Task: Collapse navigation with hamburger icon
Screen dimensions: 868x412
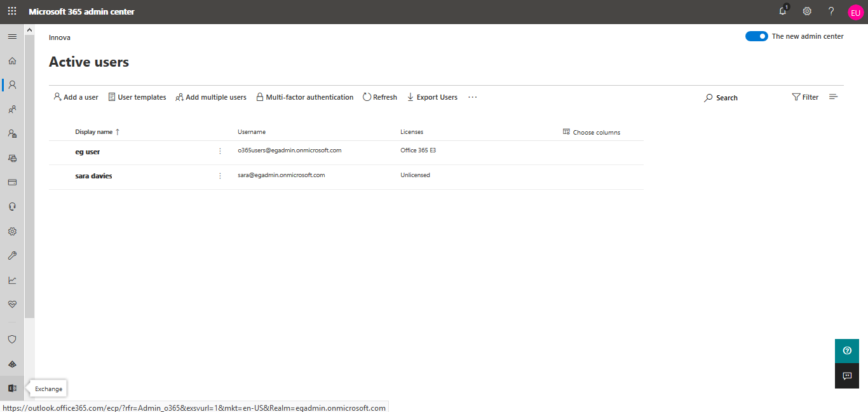Action: (x=12, y=36)
